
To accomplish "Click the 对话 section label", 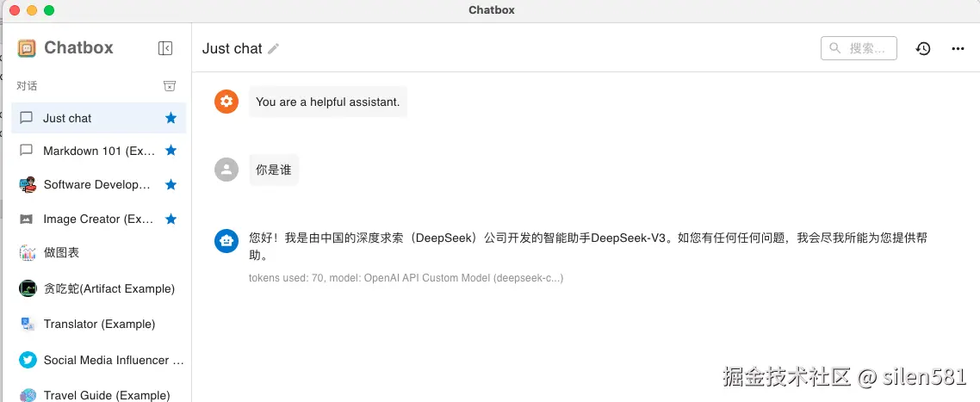I will coord(27,86).
